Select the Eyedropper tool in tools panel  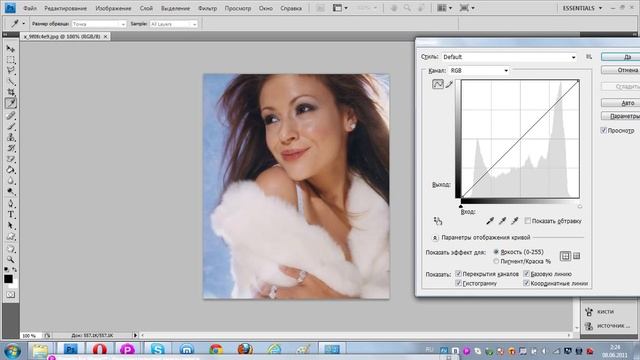[11, 103]
